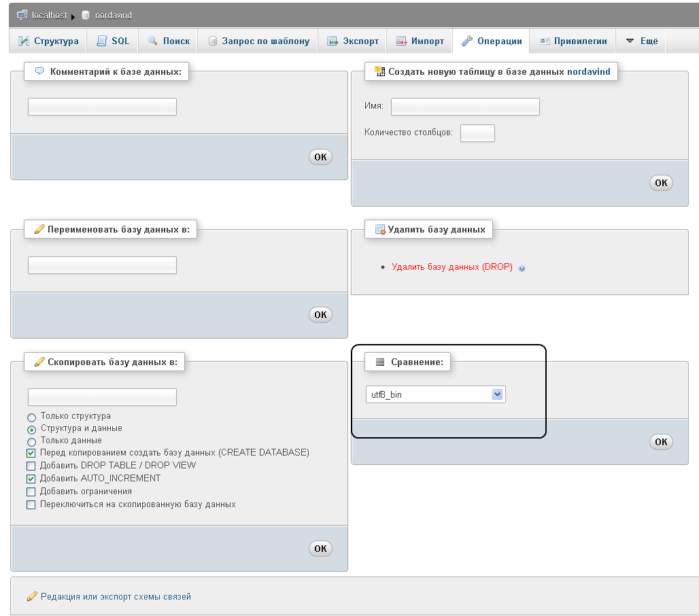Enable 'Добавить DROP TABLE / DROP VIEW' checkbox

coord(31,466)
